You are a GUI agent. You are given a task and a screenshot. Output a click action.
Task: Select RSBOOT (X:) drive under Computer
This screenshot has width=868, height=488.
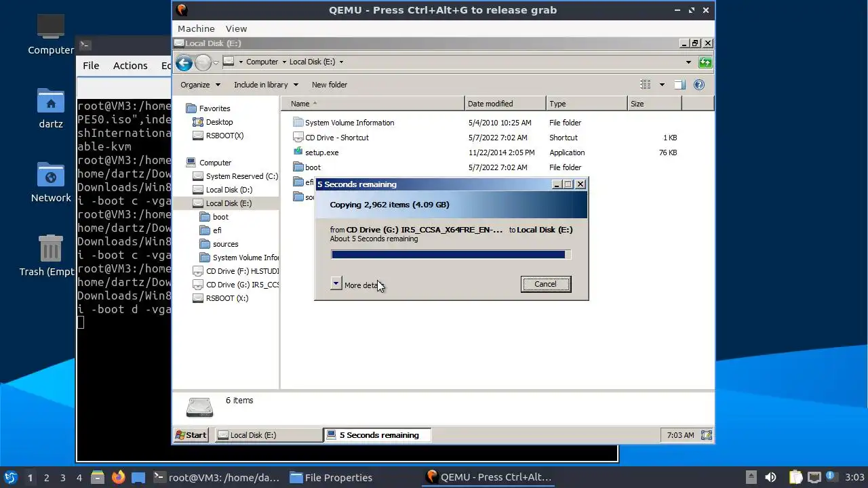[220, 298]
